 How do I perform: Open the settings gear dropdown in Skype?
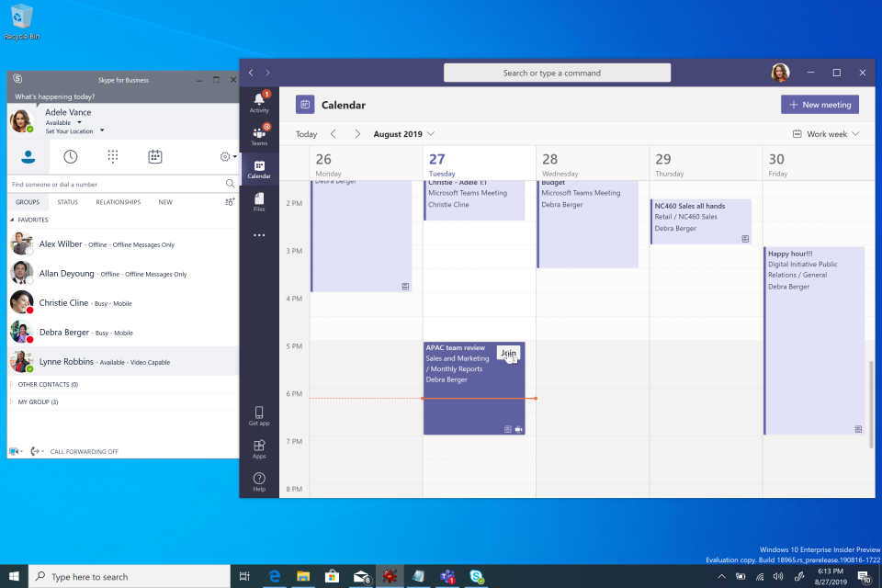point(226,156)
